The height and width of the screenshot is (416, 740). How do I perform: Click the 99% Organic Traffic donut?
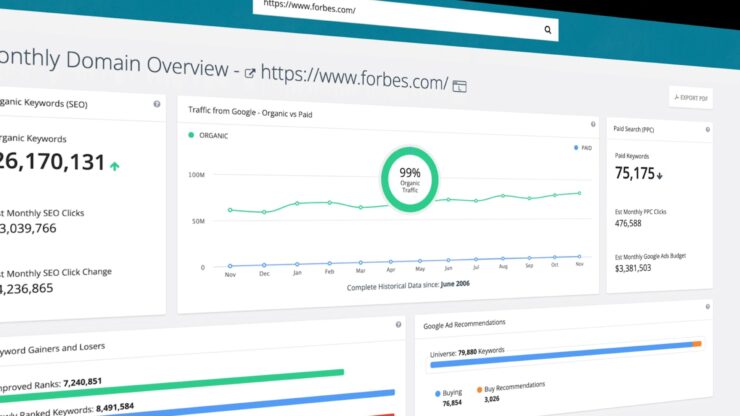[410, 178]
